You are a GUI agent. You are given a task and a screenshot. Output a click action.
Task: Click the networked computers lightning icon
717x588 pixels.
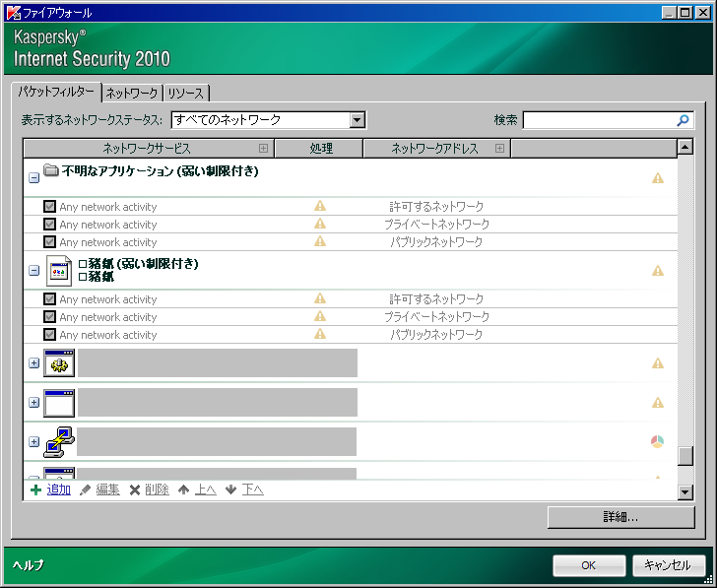(59, 442)
